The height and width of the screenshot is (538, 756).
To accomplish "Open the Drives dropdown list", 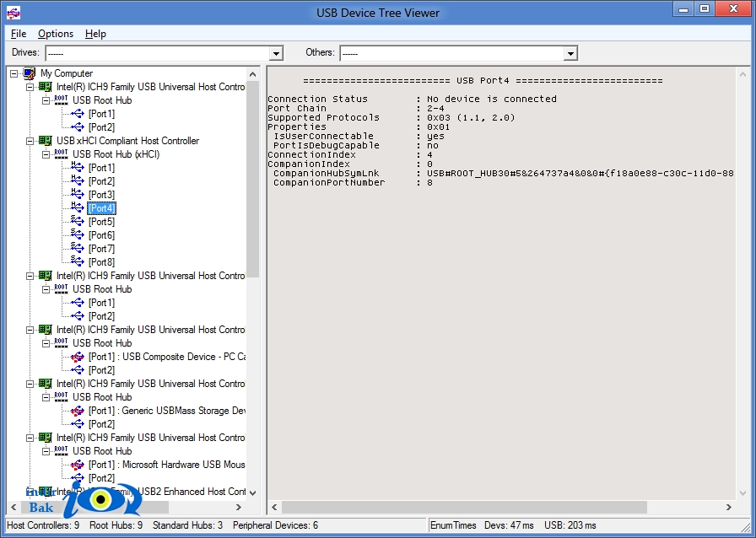I will pyautogui.click(x=276, y=53).
